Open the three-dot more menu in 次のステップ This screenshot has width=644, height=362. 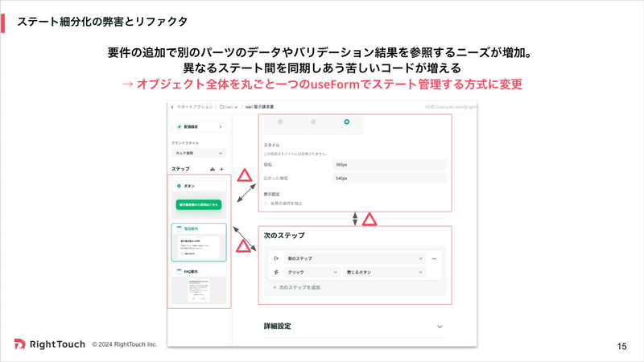[x=434, y=258]
